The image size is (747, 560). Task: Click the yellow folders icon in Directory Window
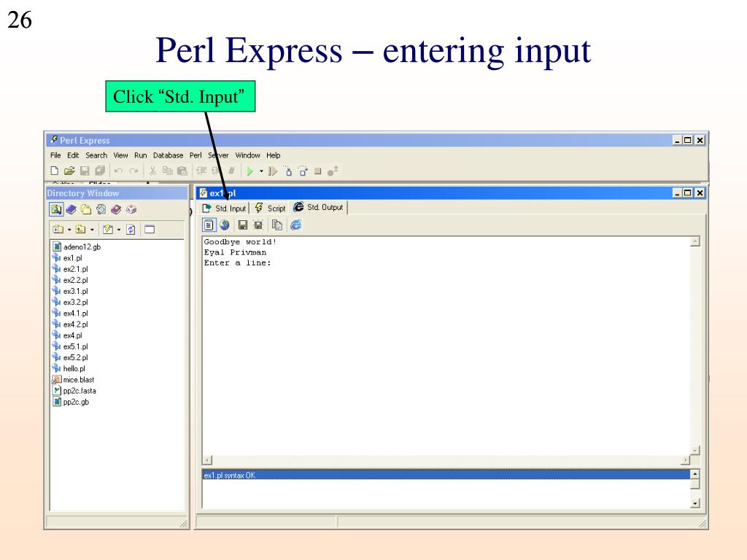86,209
